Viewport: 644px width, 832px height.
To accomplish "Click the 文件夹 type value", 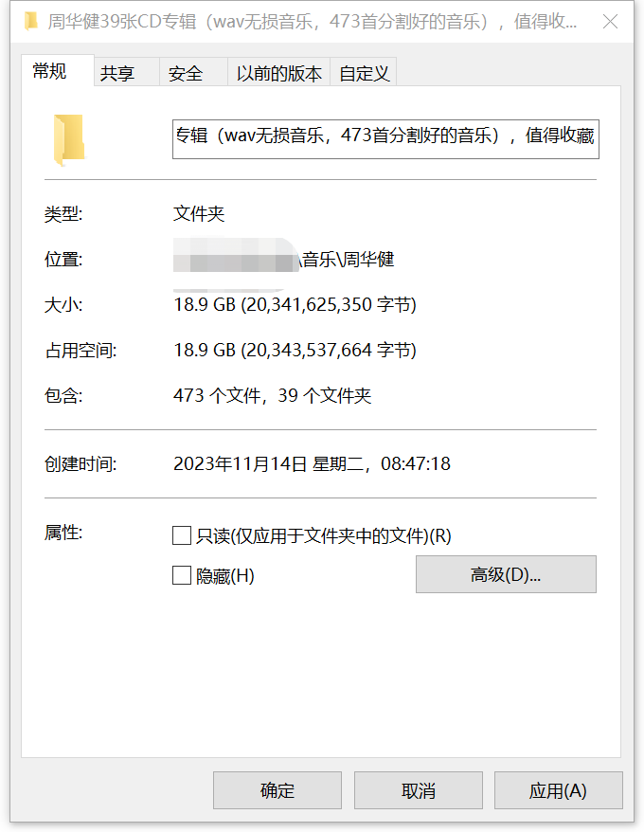I will coord(199,214).
